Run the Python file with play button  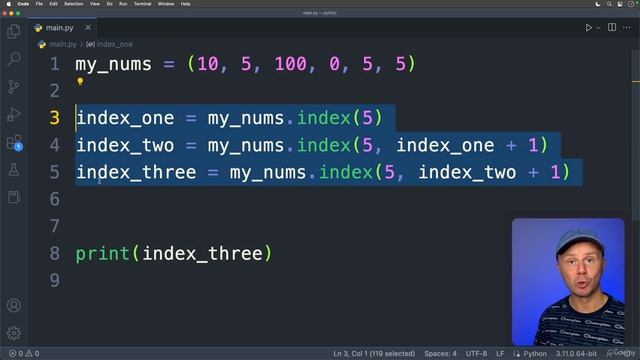[x=589, y=28]
